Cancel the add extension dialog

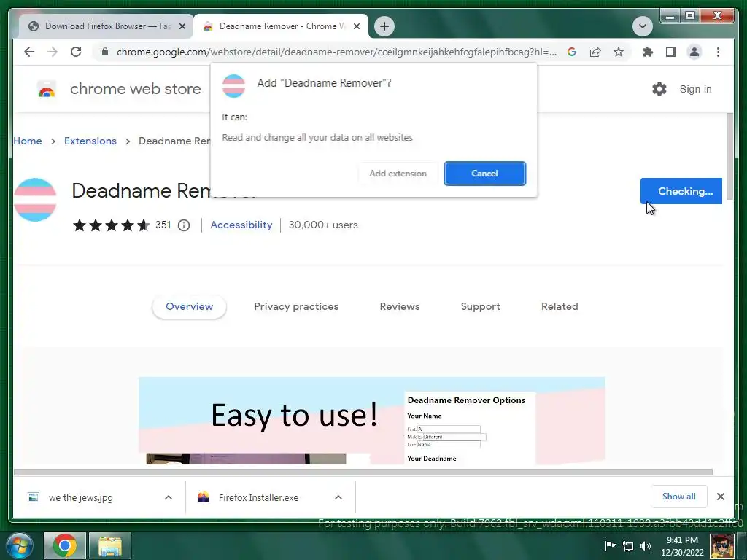[485, 174]
